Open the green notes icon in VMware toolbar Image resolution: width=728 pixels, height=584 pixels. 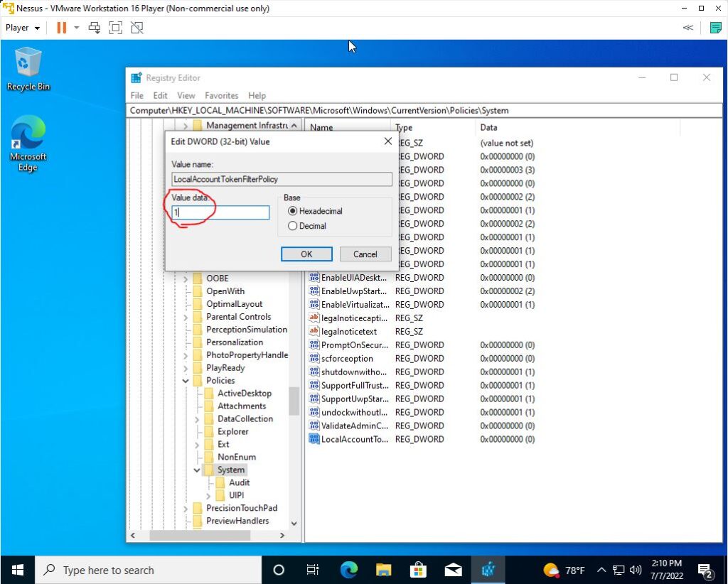tap(715, 28)
